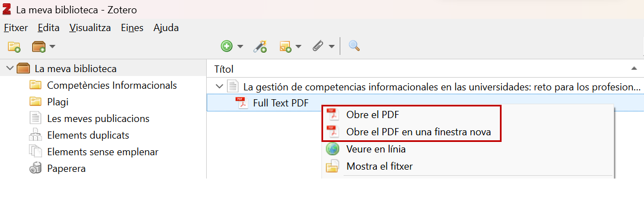Click PDF icon beside Obre el PDF

click(x=333, y=114)
